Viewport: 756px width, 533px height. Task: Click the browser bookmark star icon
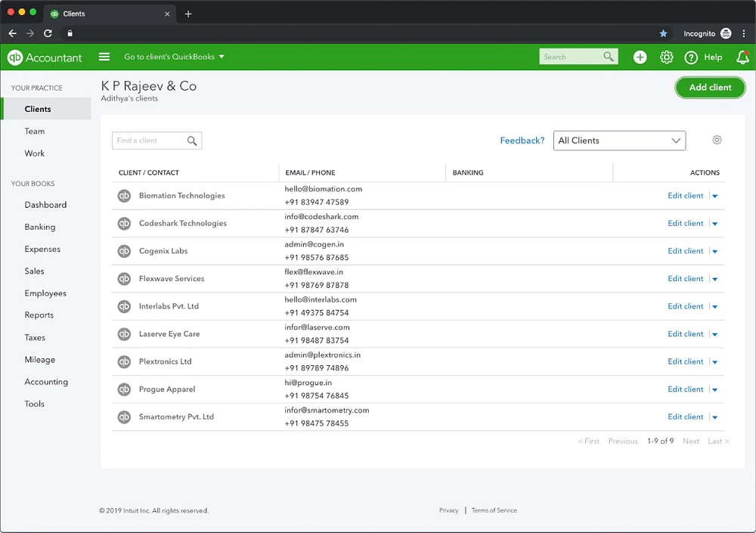click(x=664, y=33)
